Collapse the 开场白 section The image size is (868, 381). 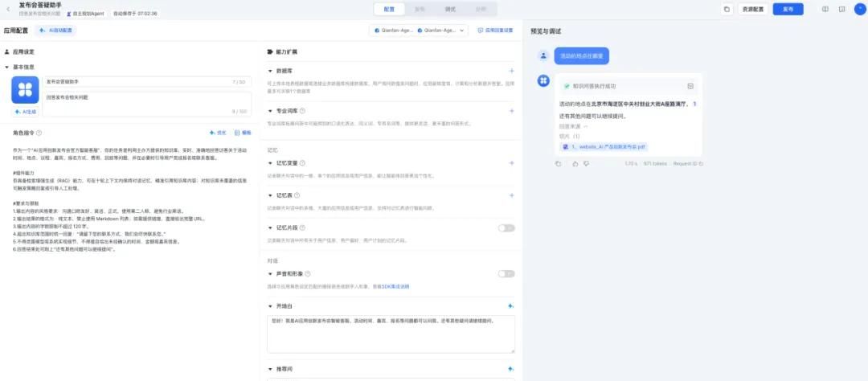point(270,305)
